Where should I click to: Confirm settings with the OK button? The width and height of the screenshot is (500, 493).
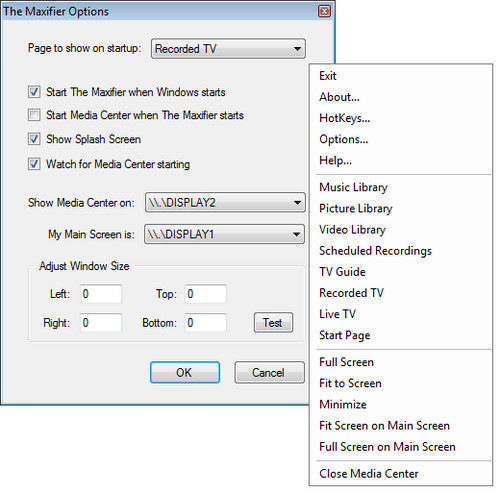(185, 372)
